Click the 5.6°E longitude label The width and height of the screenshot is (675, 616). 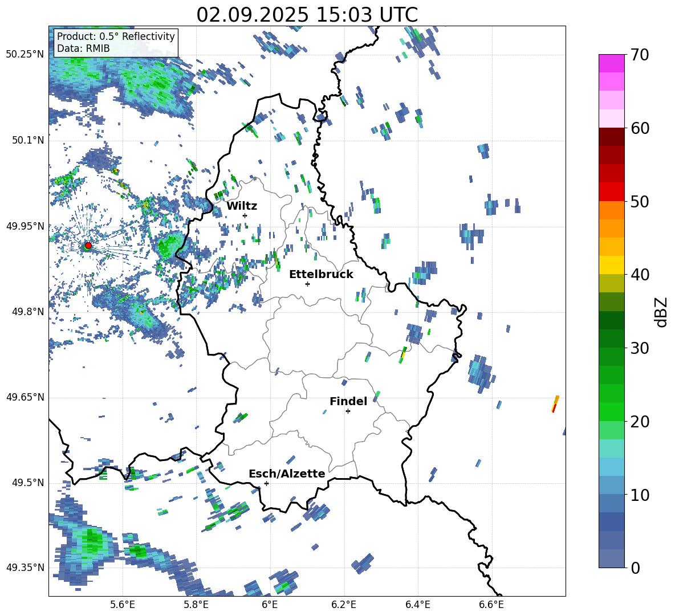(x=123, y=605)
